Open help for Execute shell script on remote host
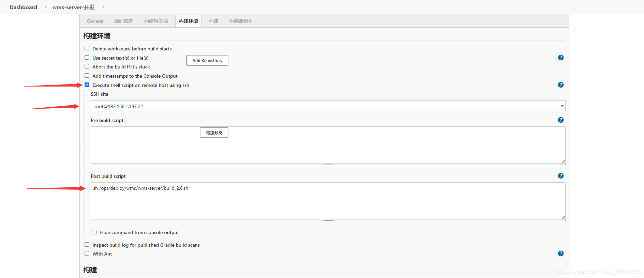The image size is (644, 278). (x=560, y=85)
